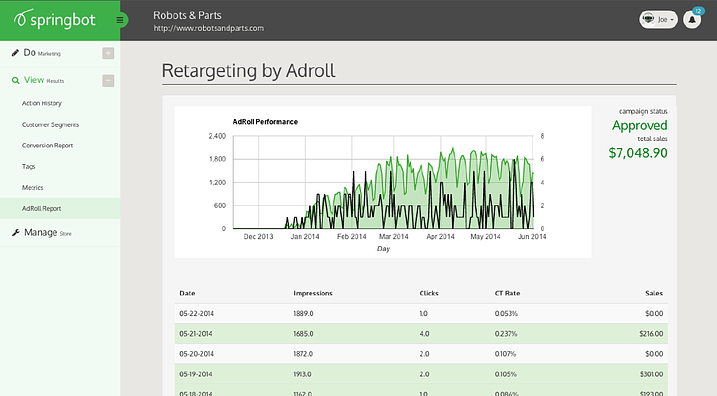The width and height of the screenshot is (717, 396).
Task: Open the Metrics sidebar item
Action: (x=32, y=187)
